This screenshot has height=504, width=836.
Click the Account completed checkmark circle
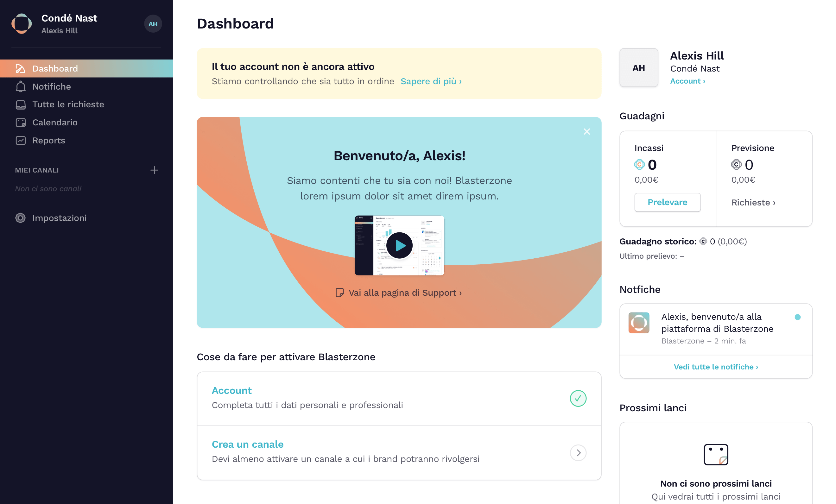point(578,398)
